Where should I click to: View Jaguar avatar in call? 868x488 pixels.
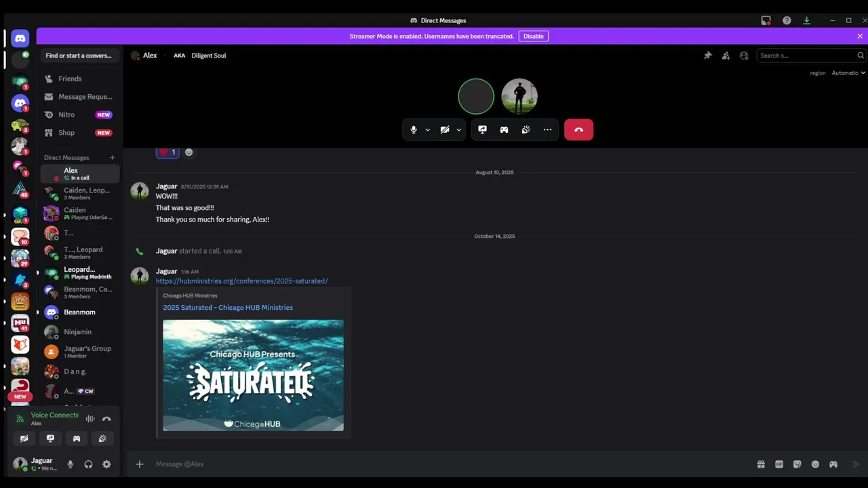519,96
